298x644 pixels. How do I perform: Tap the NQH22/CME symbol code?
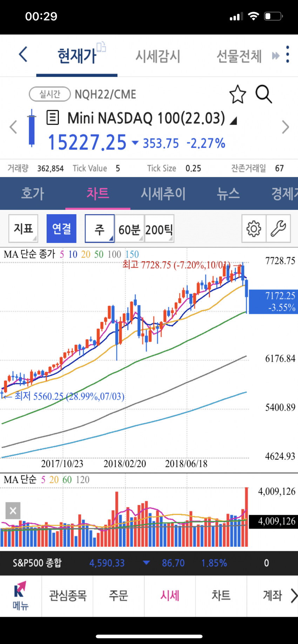pyautogui.click(x=105, y=94)
